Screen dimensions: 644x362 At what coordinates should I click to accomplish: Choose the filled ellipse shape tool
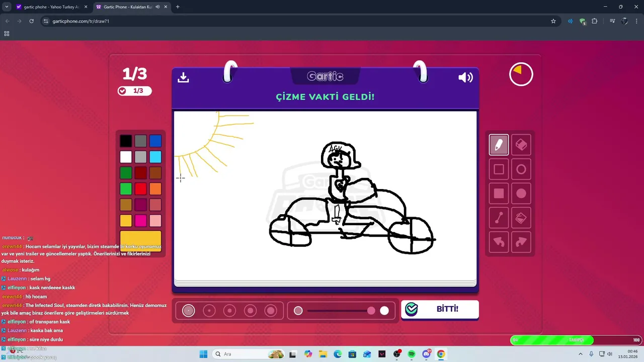pyautogui.click(x=521, y=194)
